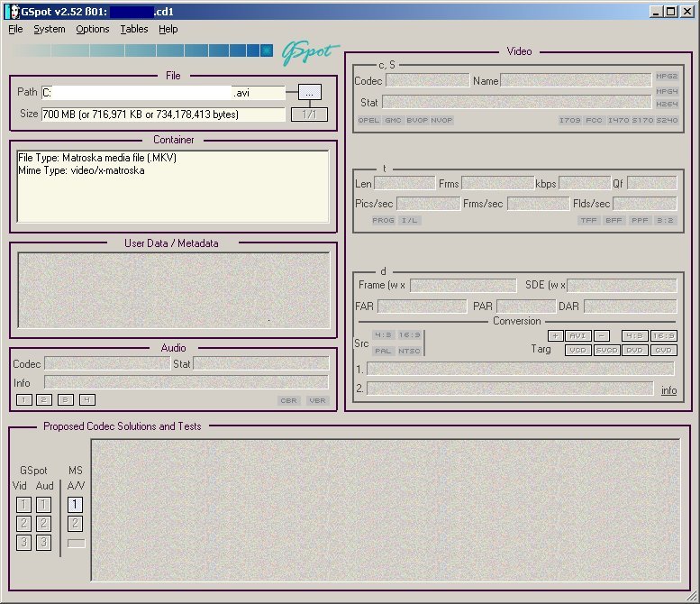Viewport: 700px width, 604px height.
Task: Click inside the file Path field
Action: coord(163,93)
